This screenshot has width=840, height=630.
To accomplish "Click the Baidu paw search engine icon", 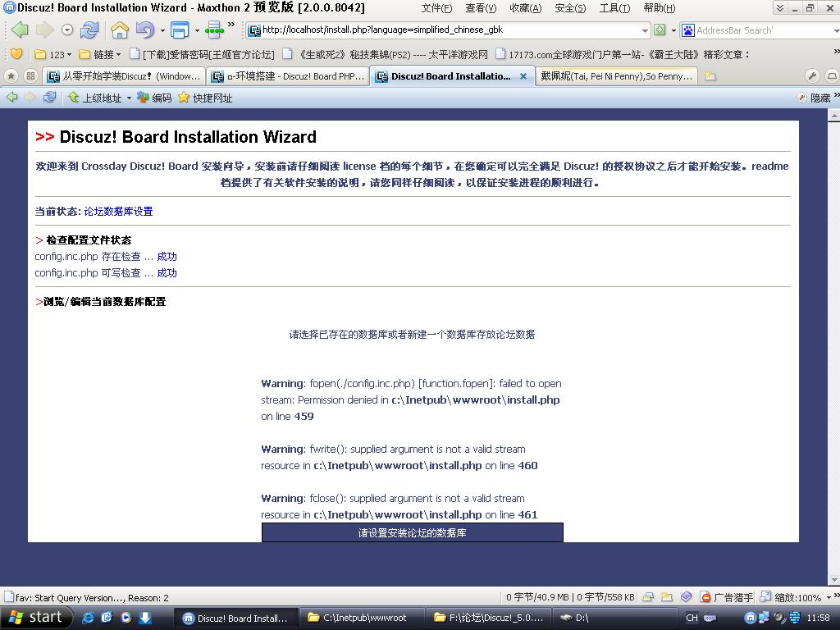I will tap(688, 30).
